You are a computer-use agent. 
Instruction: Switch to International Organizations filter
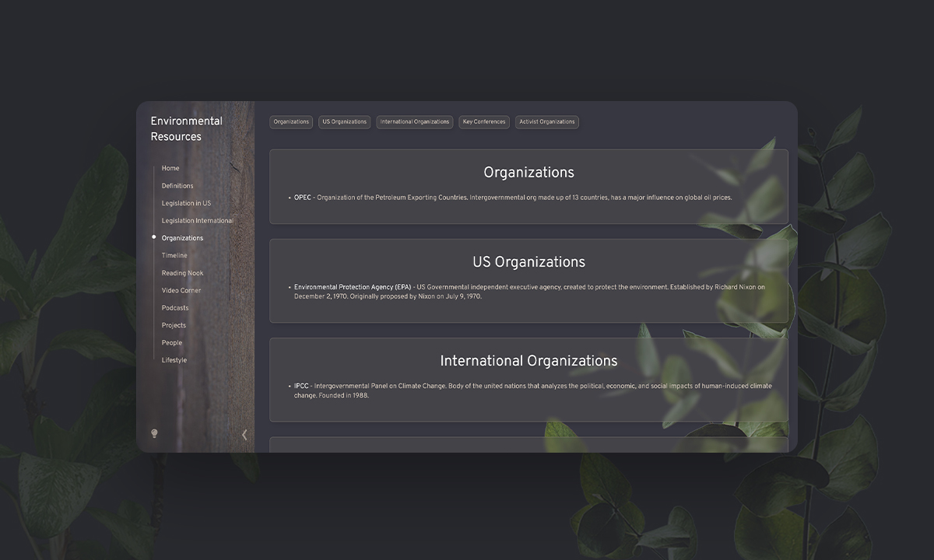[414, 121]
